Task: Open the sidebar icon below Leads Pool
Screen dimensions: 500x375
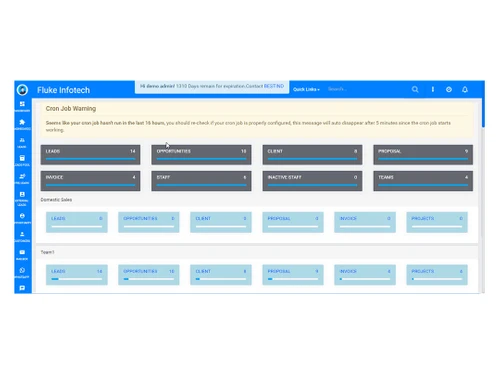Action: (22, 176)
